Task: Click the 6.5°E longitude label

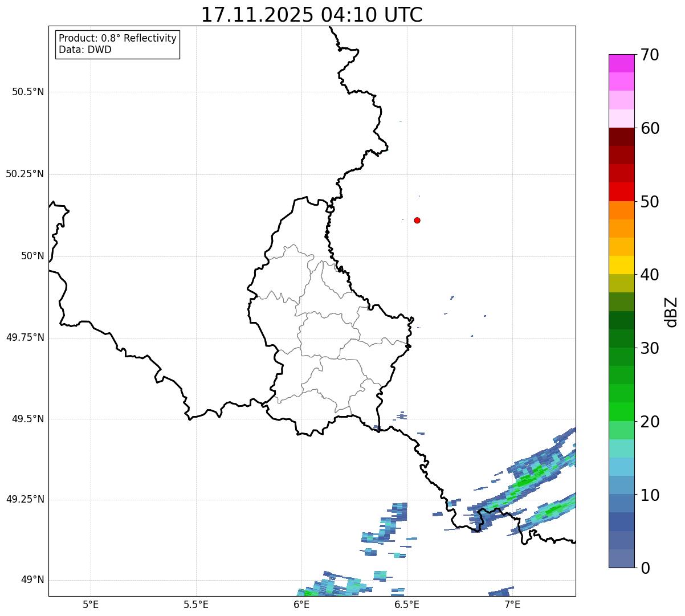Action: pyautogui.click(x=407, y=604)
